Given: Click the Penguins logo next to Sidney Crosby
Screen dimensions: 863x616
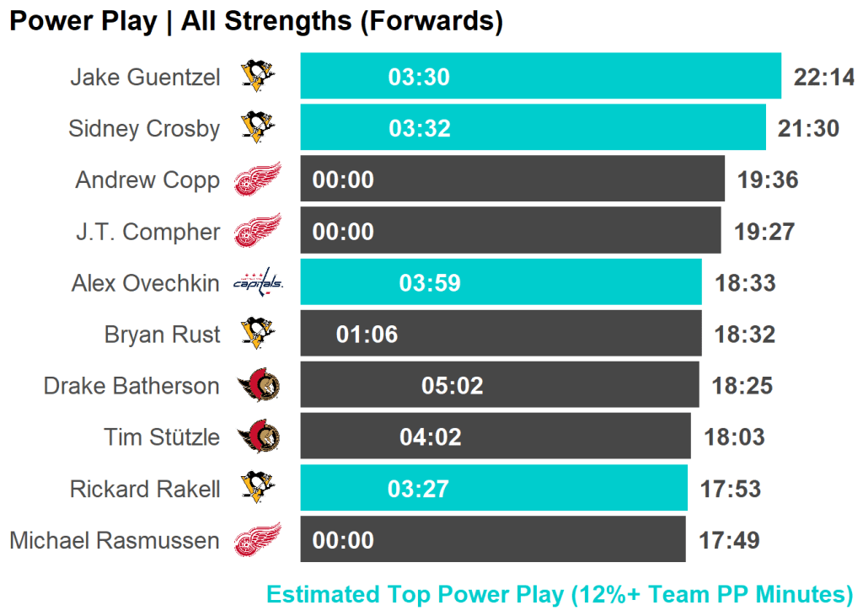Looking at the screenshot, I should coord(258,128).
